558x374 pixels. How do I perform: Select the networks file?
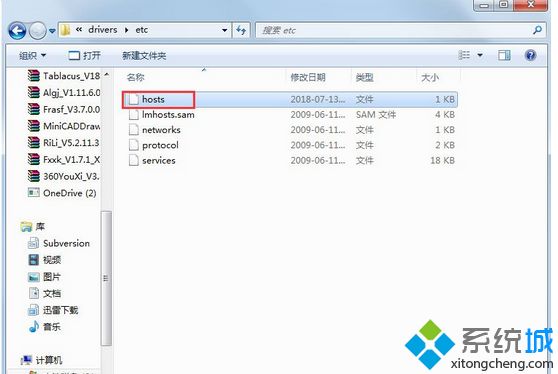[x=161, y=130]
